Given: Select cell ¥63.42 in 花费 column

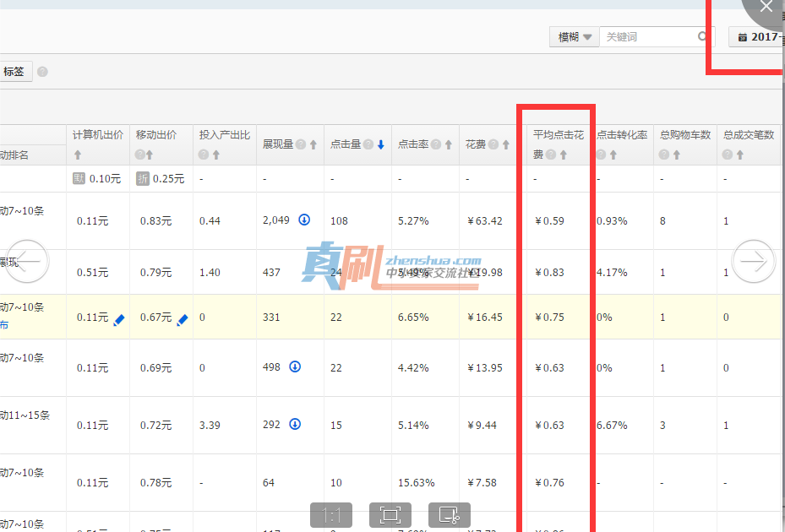Looking at the screenshot, I should pos(485,220).
